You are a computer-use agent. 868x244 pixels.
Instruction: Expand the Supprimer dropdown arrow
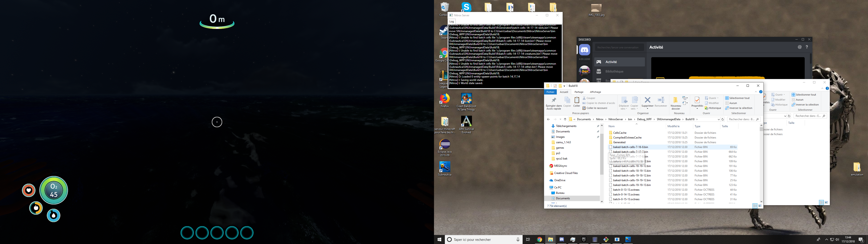coord(647,109)
